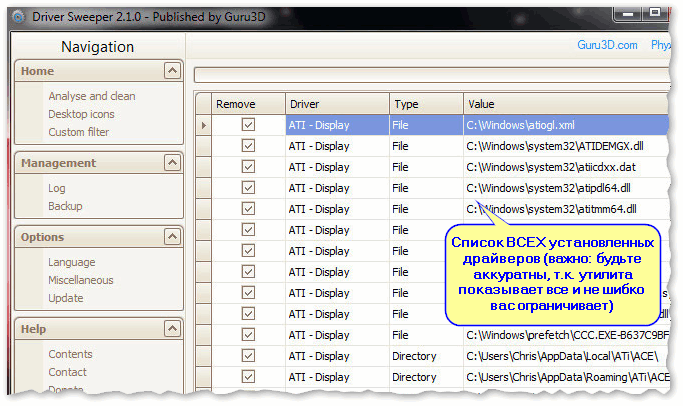Open Analyse and clean

92,96
